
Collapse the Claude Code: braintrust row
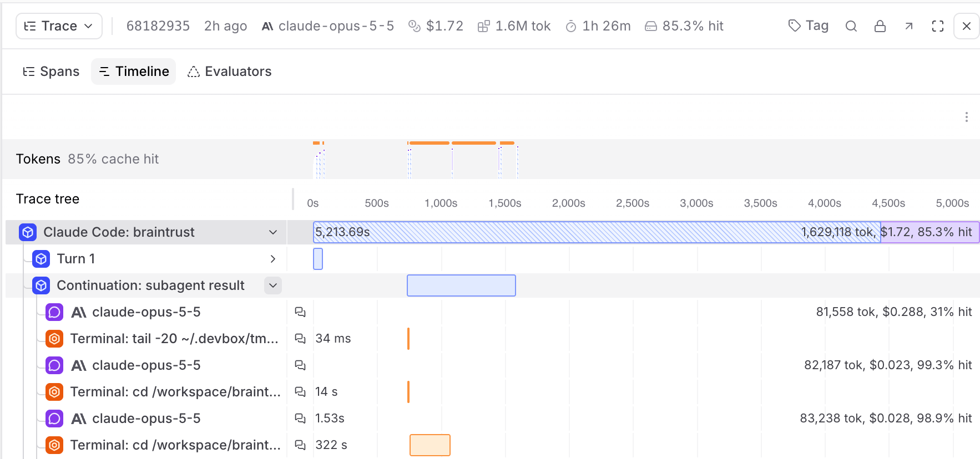point(273,232)
